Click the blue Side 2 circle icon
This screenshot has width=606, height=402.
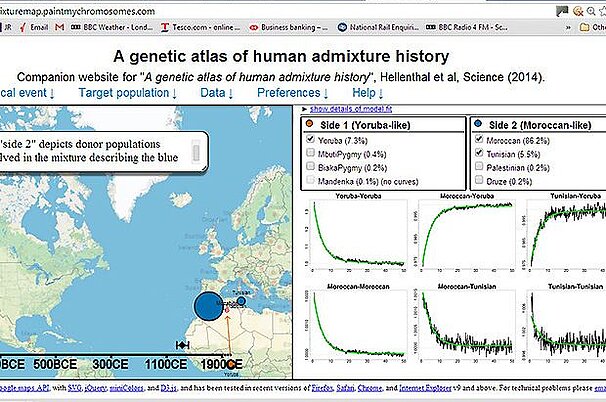pyautogui.click(x=477, y=123)
